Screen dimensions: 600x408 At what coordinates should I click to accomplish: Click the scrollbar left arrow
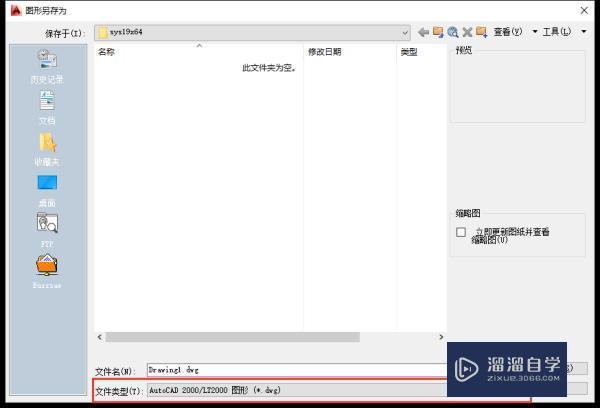[99, 337]
